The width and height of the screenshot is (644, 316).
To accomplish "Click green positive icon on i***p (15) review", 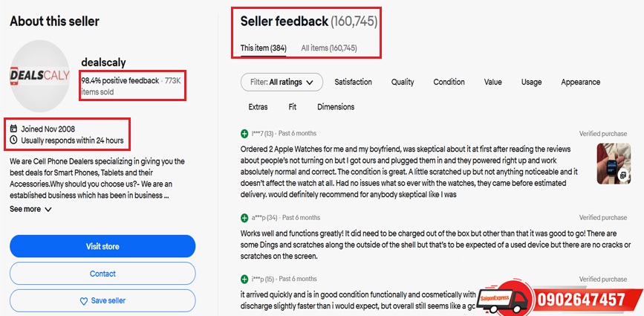I will coord(244,279).
